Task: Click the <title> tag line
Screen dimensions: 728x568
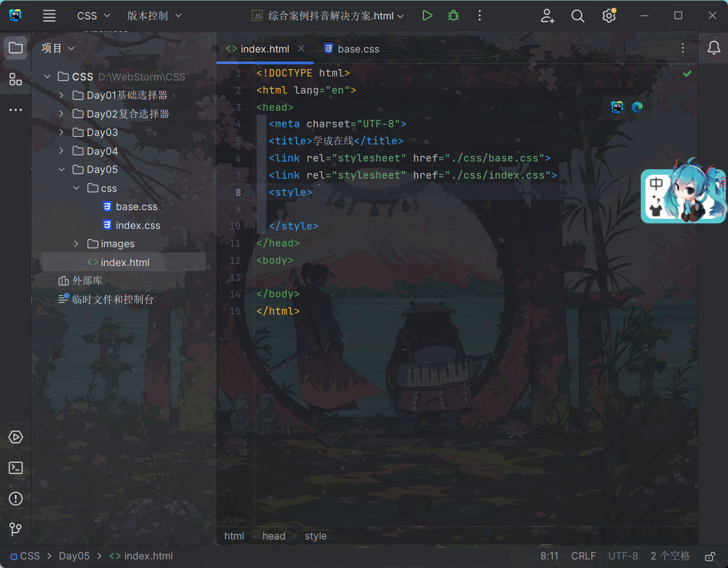Action: point(336,141)
